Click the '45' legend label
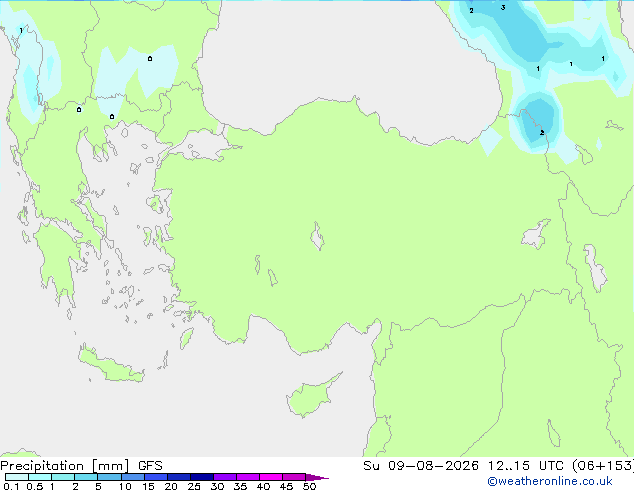The width and height of the screenshot is (634, 490). click(x=286, y=486)
